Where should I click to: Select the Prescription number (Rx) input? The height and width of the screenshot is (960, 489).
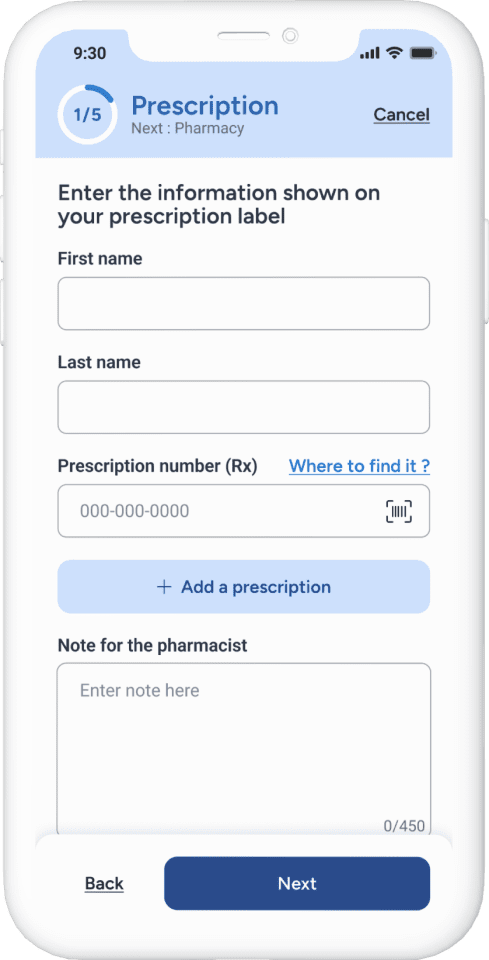coord(244,511)
